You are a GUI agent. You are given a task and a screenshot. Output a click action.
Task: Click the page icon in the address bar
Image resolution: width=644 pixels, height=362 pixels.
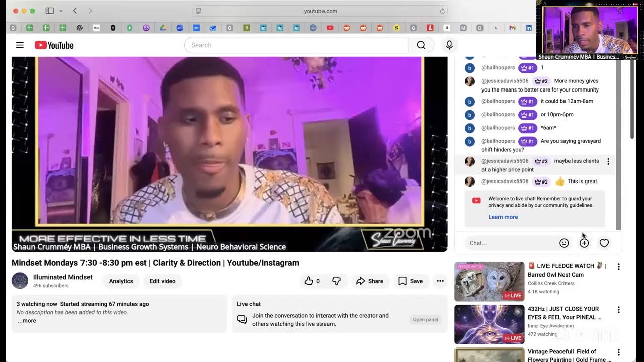point(198,11)
